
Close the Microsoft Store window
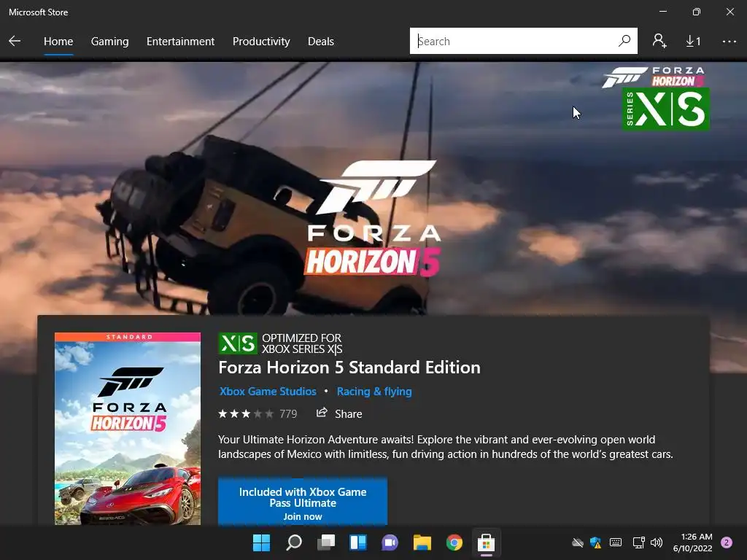click(729, 12)
